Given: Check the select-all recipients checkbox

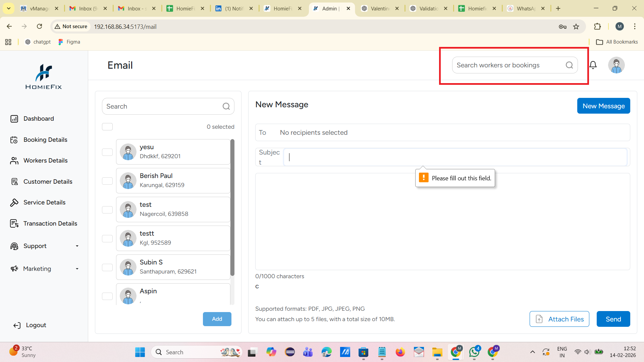Looking at the screenshot, I should point(107,127).
